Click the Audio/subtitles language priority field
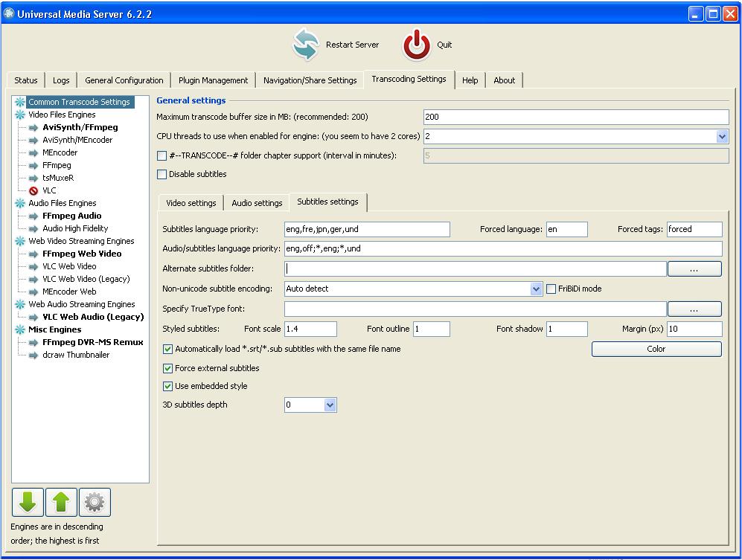The height and width of the screenshot is (560, 742). click(503, 249)
